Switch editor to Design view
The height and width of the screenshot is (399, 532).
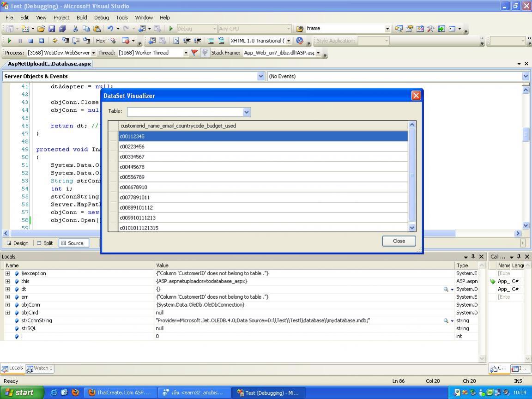click(x=18, y=243)
